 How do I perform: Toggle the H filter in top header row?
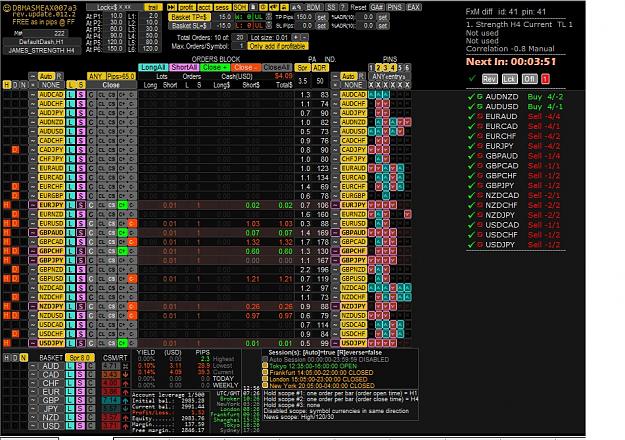6,84
